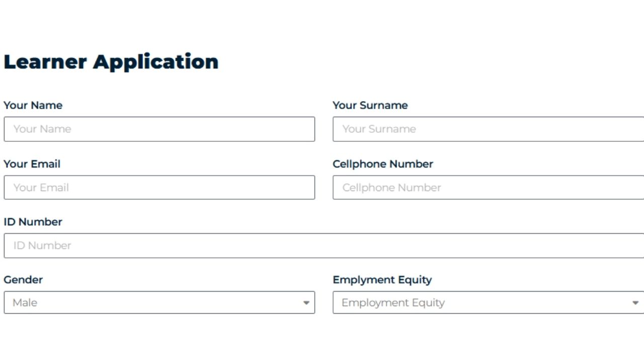Select the current 'Male' gender value
This screenshot has width=644, height=362.
pos(26,302)
